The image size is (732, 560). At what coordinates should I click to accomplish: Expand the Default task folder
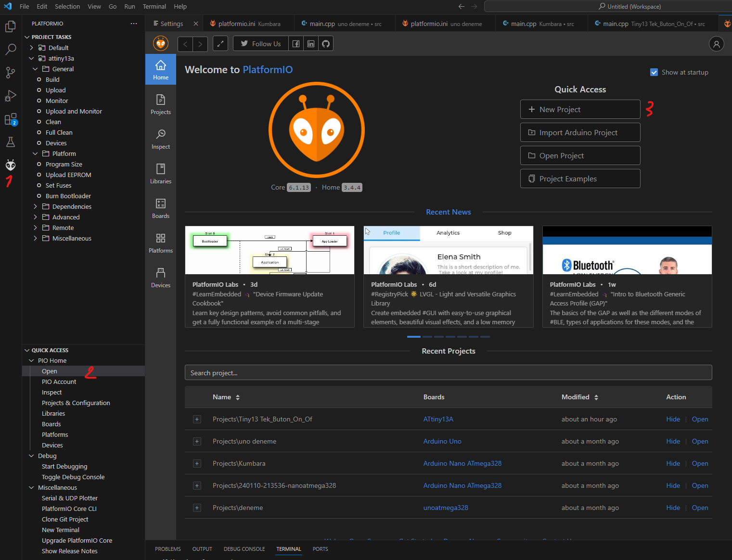(31, 48)
